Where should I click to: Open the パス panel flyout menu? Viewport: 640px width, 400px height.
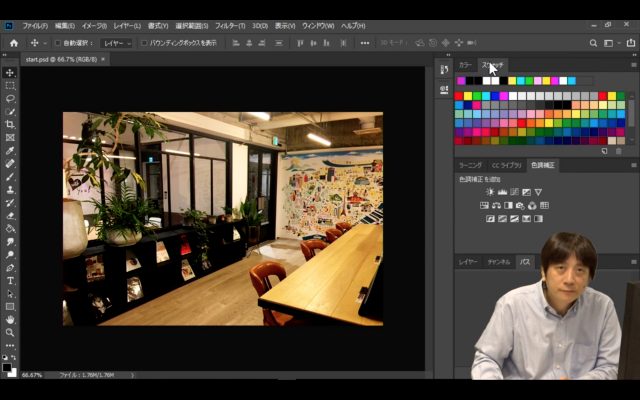coord(634,262)
